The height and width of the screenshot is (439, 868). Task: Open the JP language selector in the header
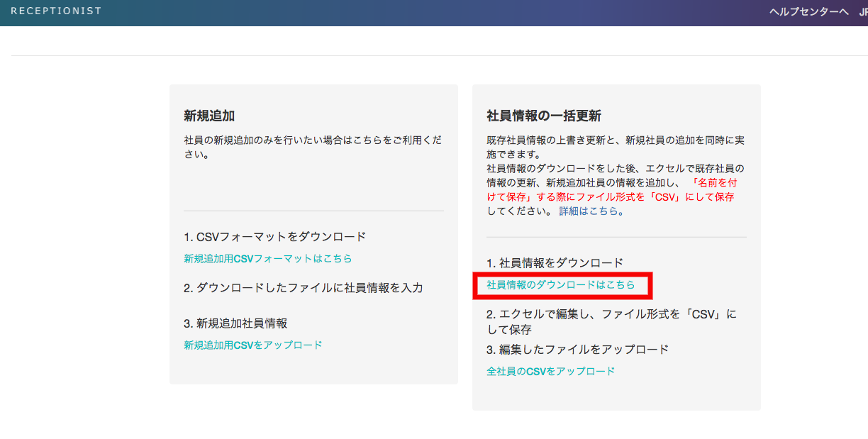click(863, 12)
